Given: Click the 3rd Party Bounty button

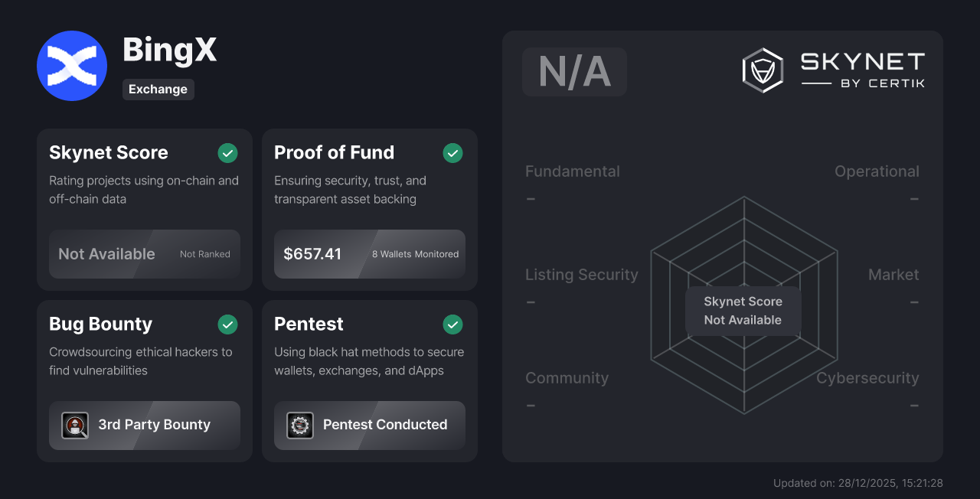Looking at the screenshot, I should coord(145,426).
